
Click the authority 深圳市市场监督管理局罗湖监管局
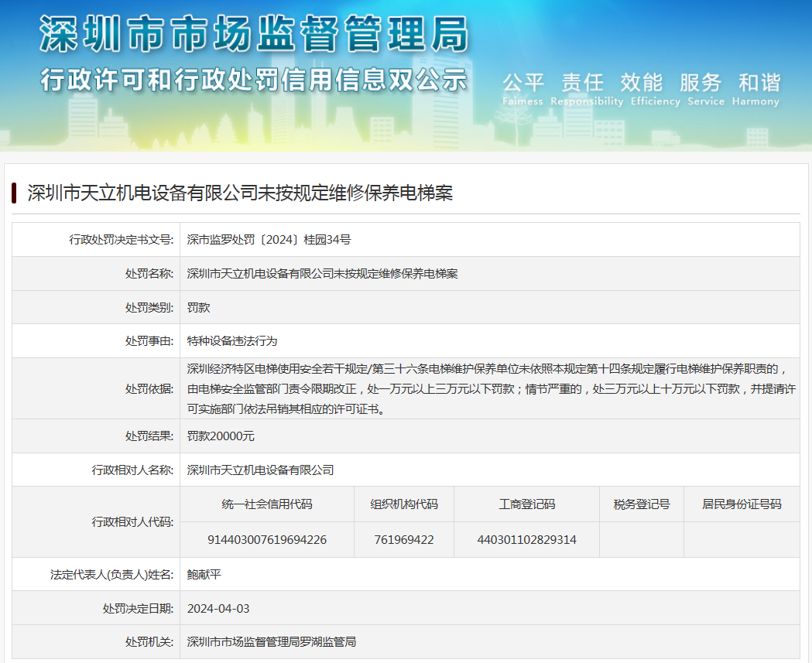pyautogui.click(x=272, y=642)
